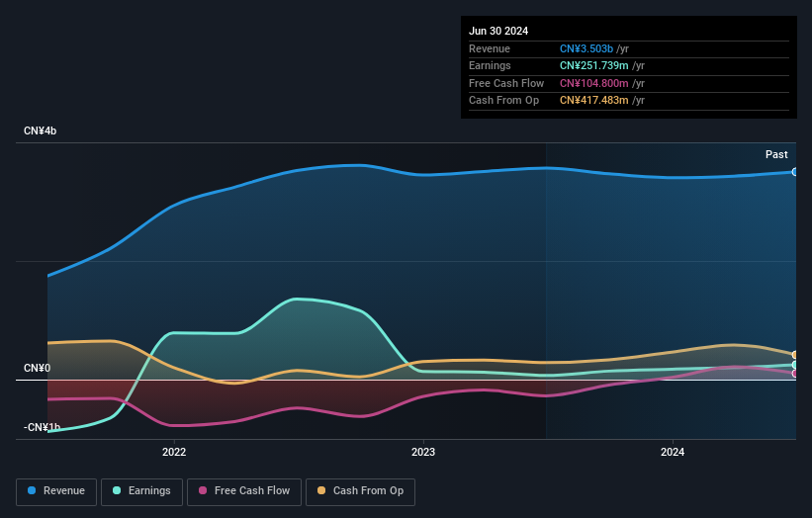Click the CN¥0 y-axis label
The height and width of the screenshot is (518, 812).
click(38, 368)
